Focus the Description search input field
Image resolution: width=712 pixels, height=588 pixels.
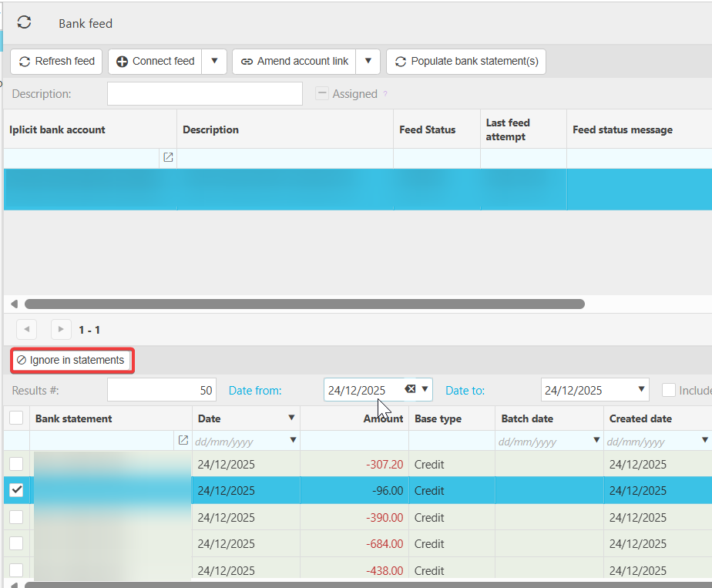click(205, 93)
